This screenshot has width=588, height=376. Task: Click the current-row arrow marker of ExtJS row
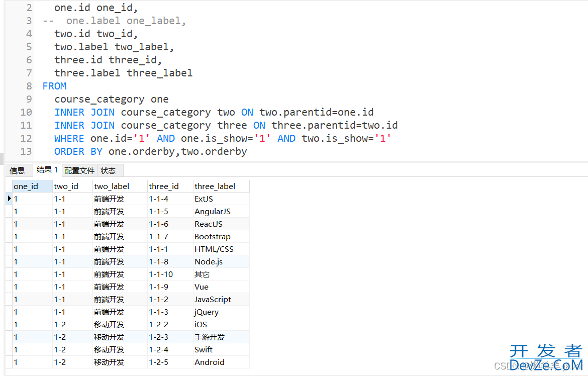coord(9,199)
